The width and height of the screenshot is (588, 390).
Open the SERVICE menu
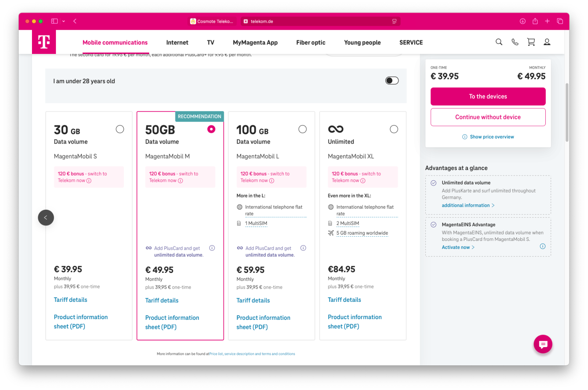411,43
